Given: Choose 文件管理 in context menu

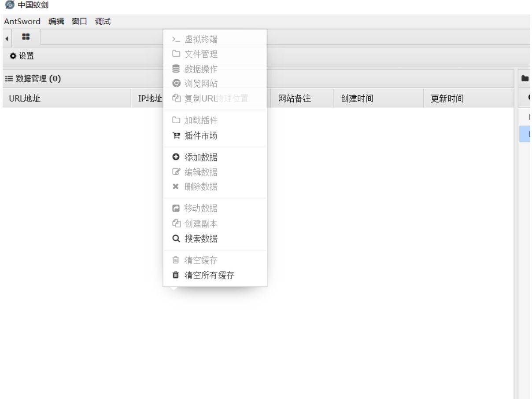Looking at the screenshot, I should tap(215, 54).
